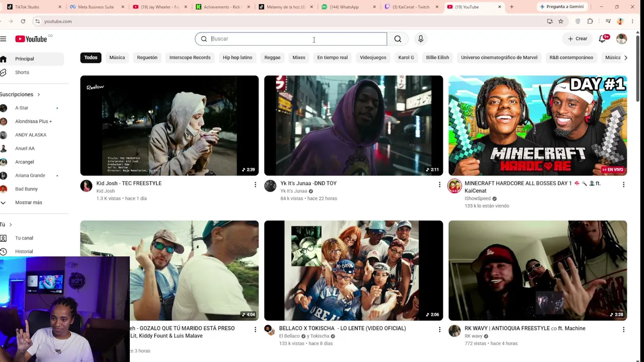Open RK wavy channel avatar
Viewport: 644px width, 362px height.
[x=455, y=330]
